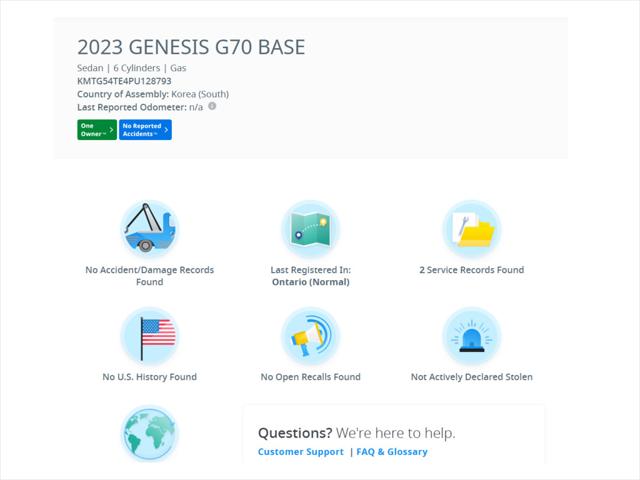This screenshot has height=480, width=640.
Task: Click the megaphone recalls icon
Action: [x=311, y=336]
